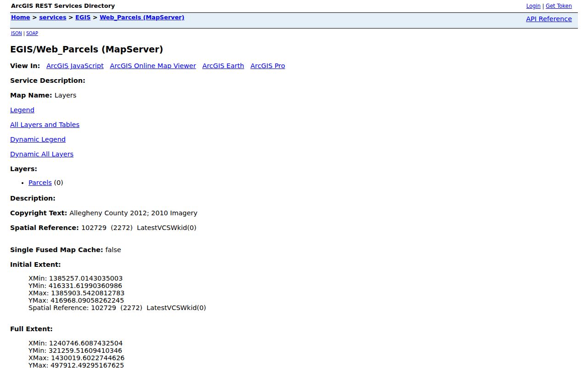Click the Copyright Text value Allegheny County
The width and height of the screenshot is (588, 368).
pos(99,213)
